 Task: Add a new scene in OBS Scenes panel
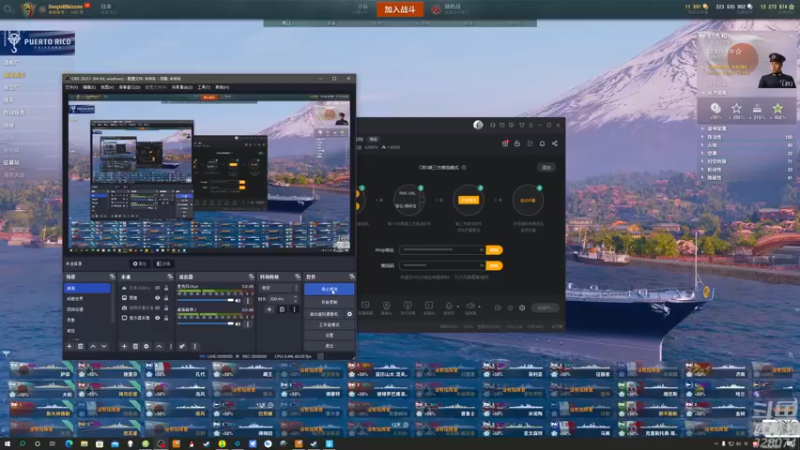coord(69,346)
